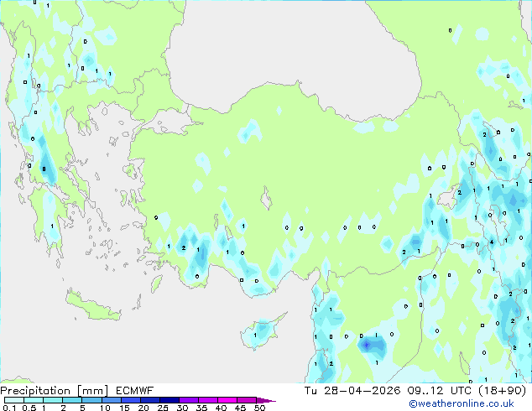The width and height of the screenshot is (532, 411).
Task: Click the day label "Tu"
Action: [310, 391]
